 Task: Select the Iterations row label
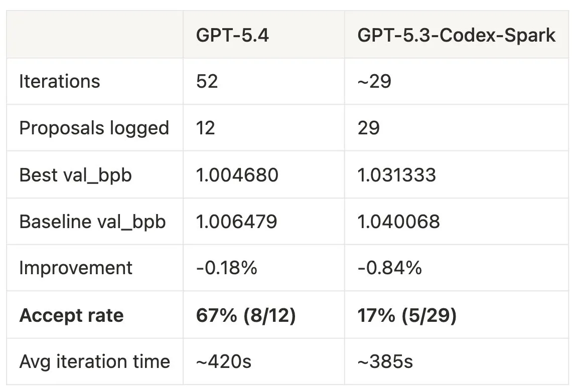(x=60, y=81)
